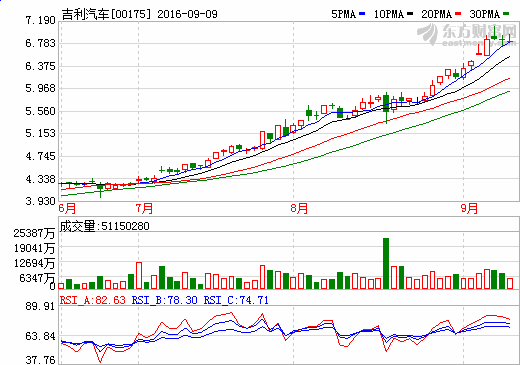Click the 5.560 price axis label
520x365 pixels.
pyautogui.click(x=40, y=111)
